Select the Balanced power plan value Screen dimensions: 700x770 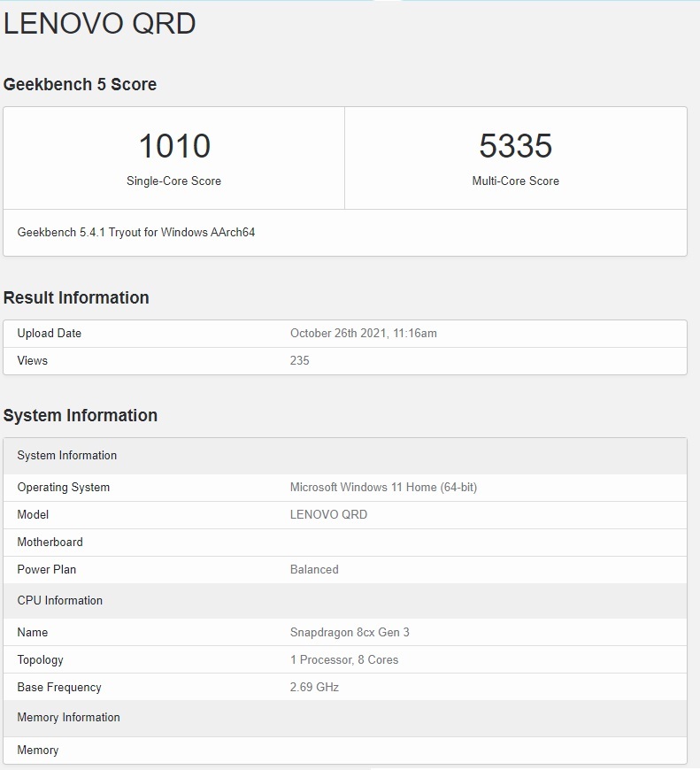[x=314, y=570]
